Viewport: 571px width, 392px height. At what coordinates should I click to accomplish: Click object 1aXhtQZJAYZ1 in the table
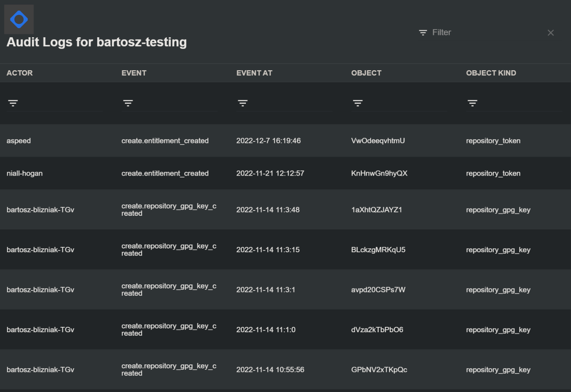click(377, 210)
